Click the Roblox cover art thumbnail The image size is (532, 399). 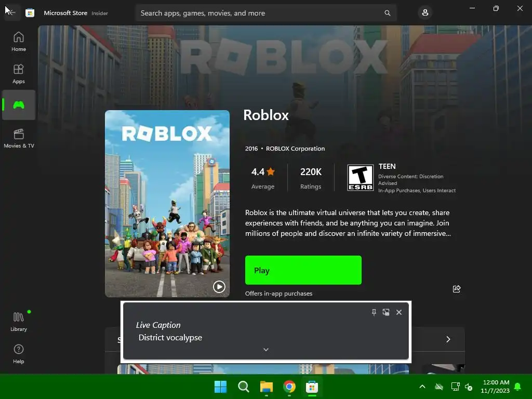click(167, 204)
